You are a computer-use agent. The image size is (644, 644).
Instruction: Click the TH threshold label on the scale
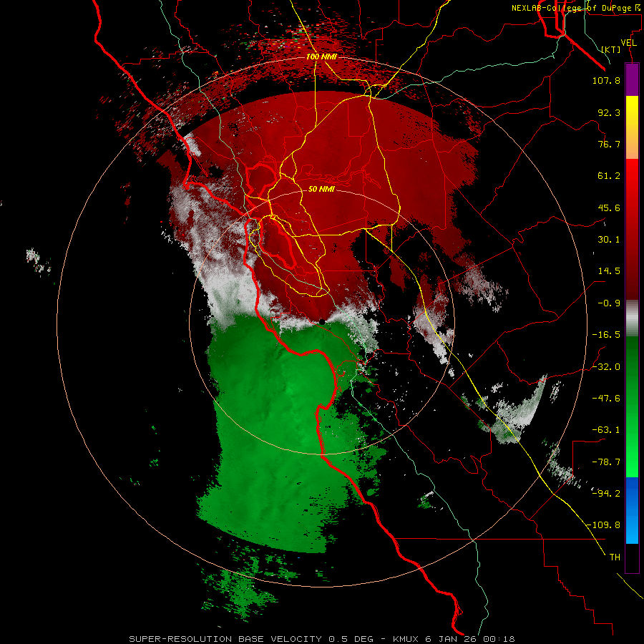(x=615, y=557)
